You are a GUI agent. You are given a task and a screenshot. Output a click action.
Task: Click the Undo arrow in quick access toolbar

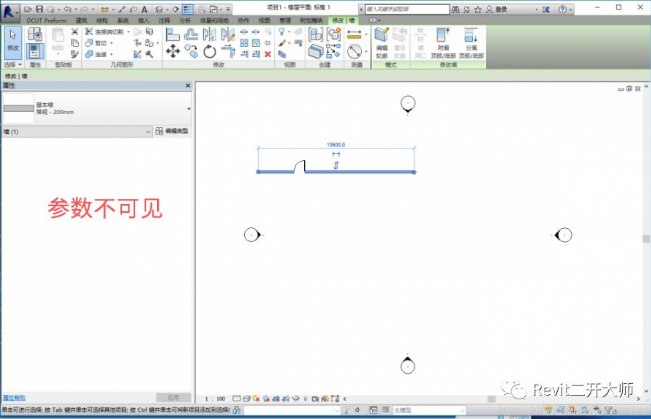pos(68,9)
